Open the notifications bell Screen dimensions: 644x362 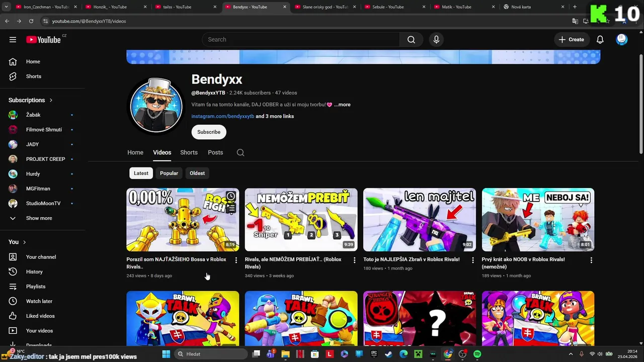[600, 40]
